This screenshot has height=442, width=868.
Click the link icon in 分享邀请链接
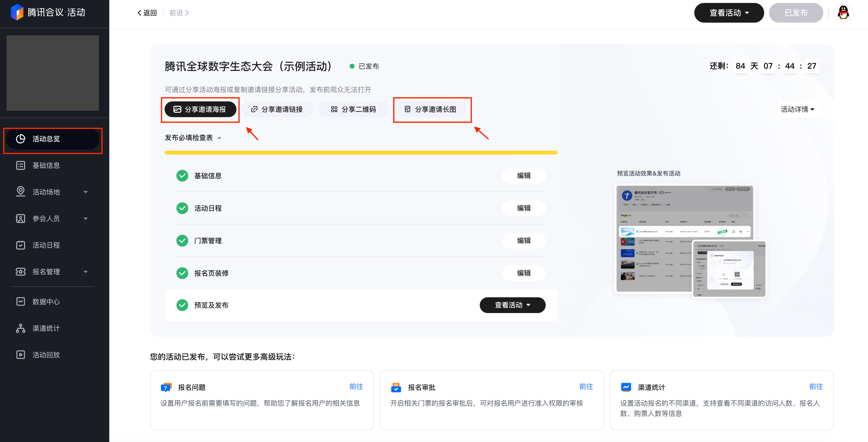pos(254,109)
